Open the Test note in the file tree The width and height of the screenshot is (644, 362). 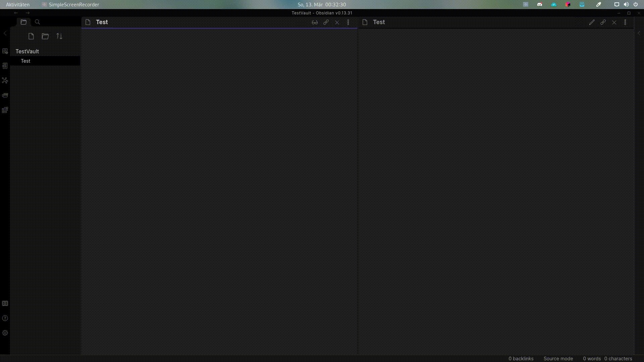pos(25,61)
